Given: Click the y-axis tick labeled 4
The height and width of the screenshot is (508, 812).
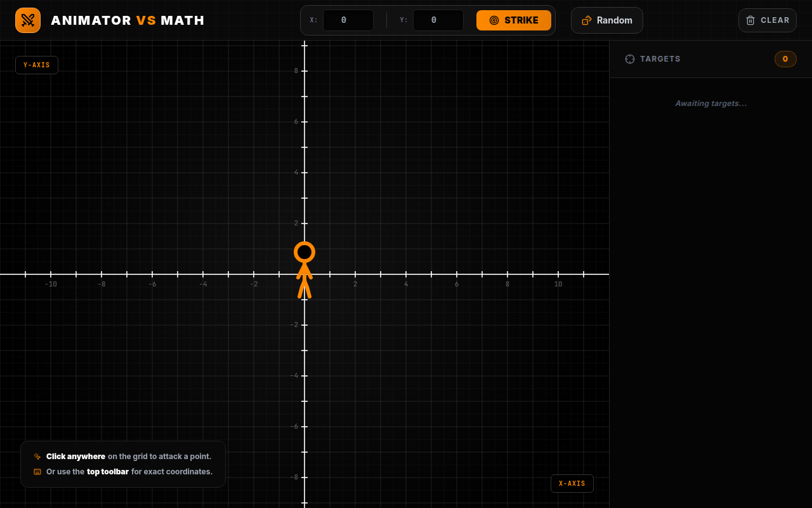Looking at the screenshot, I should coord(296,173).
